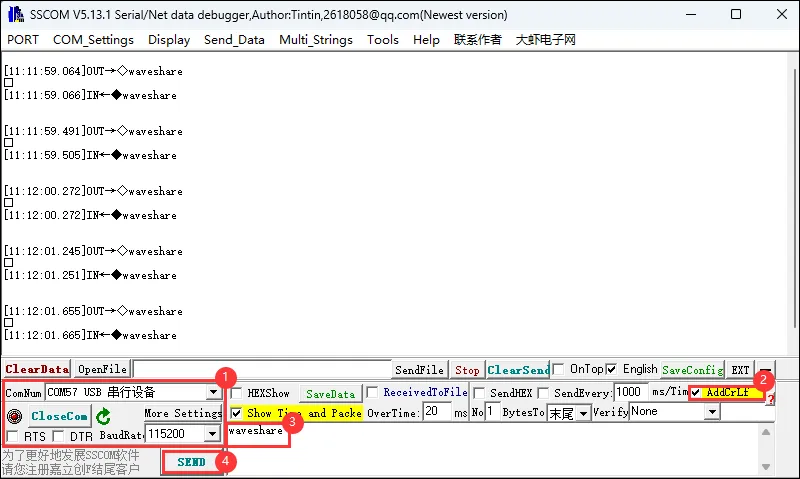
Task: Click the small collapse button next to EXT
Action: click(x=765, y=370)
